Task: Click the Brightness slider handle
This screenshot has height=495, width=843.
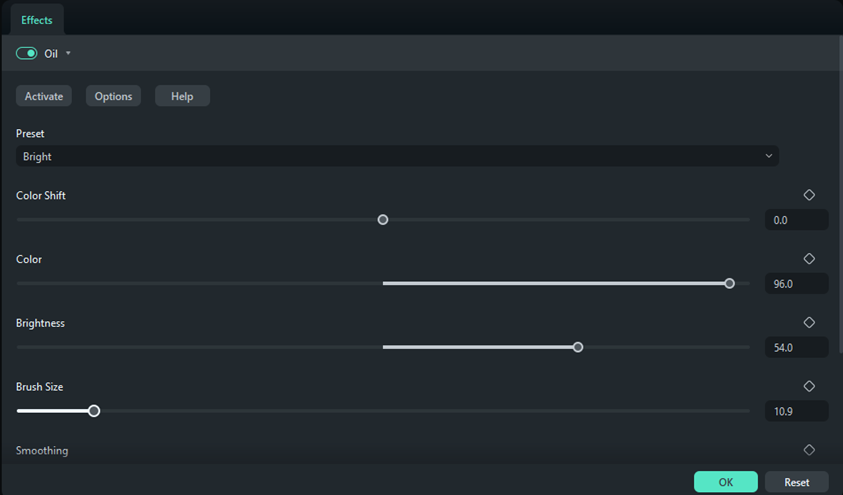Action: click(578, 347)
